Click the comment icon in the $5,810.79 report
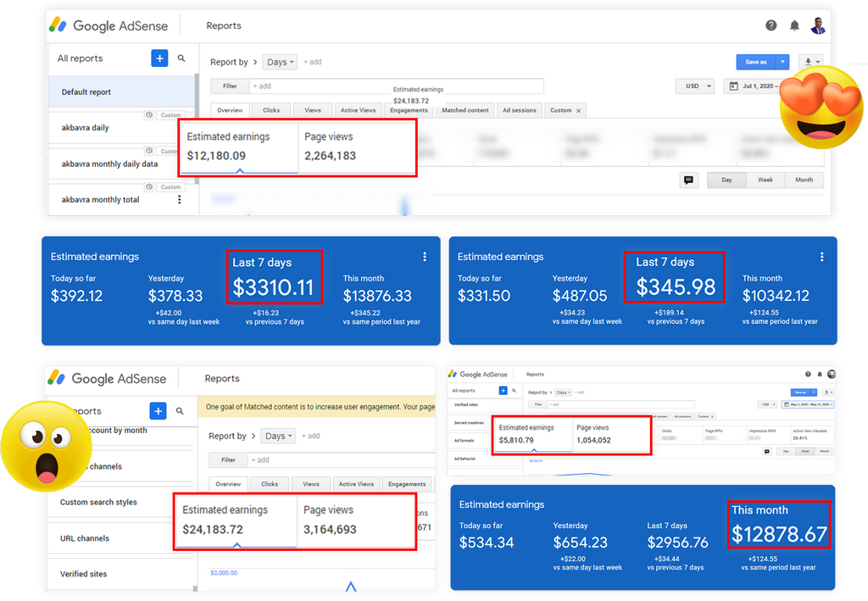The image size is (868, 601). tap(766, 452)
